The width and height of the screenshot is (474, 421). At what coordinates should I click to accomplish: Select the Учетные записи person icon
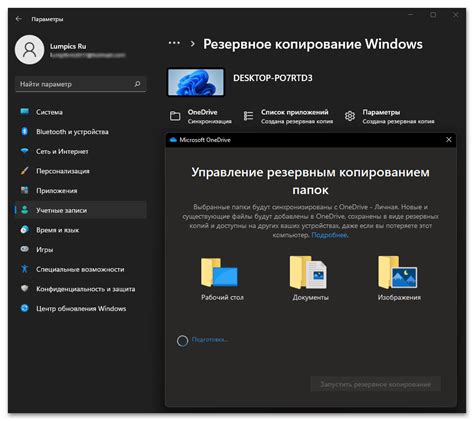(x=25, y=210)
